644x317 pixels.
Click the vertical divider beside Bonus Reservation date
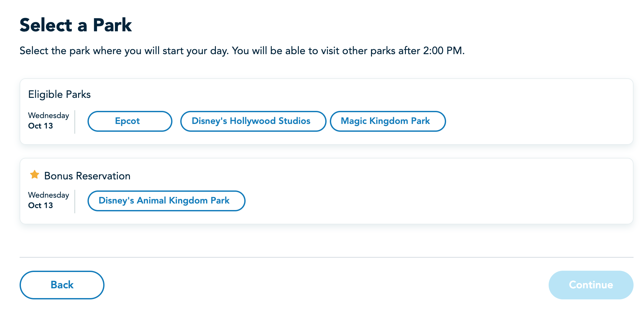(x=75, y=201)
